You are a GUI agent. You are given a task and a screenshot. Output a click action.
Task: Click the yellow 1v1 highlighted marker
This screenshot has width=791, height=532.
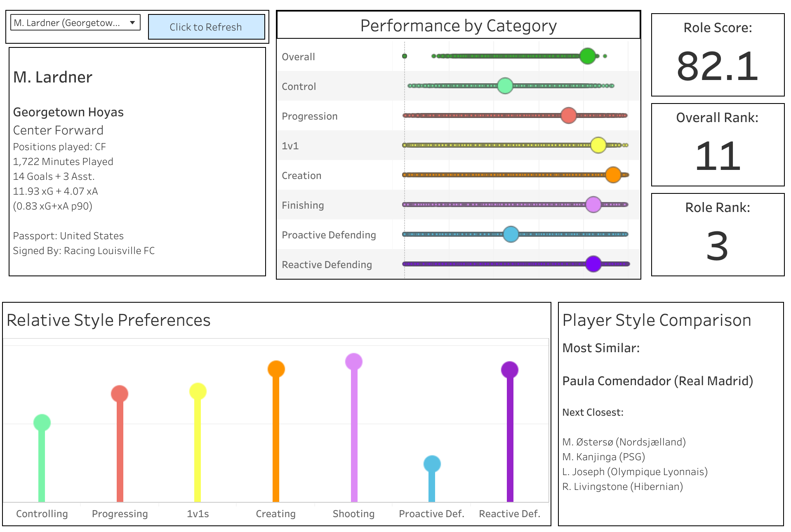(x=598, y=145)
